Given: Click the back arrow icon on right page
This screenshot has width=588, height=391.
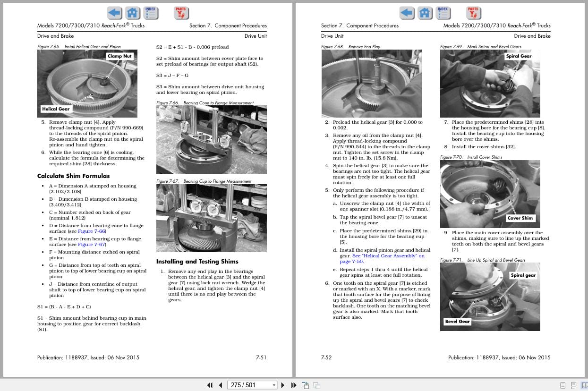Looking at the screenshot, I should coord(407,13).
